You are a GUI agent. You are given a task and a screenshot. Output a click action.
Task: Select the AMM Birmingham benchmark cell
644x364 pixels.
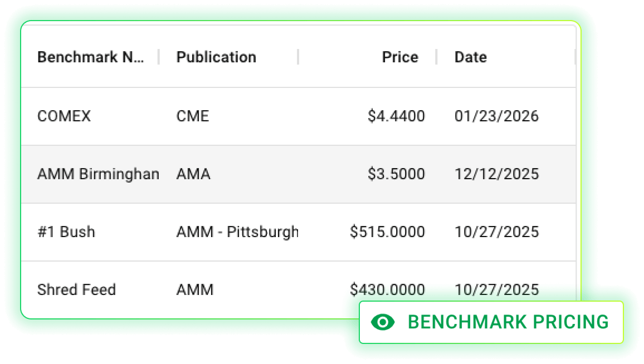tap(98, 174)
